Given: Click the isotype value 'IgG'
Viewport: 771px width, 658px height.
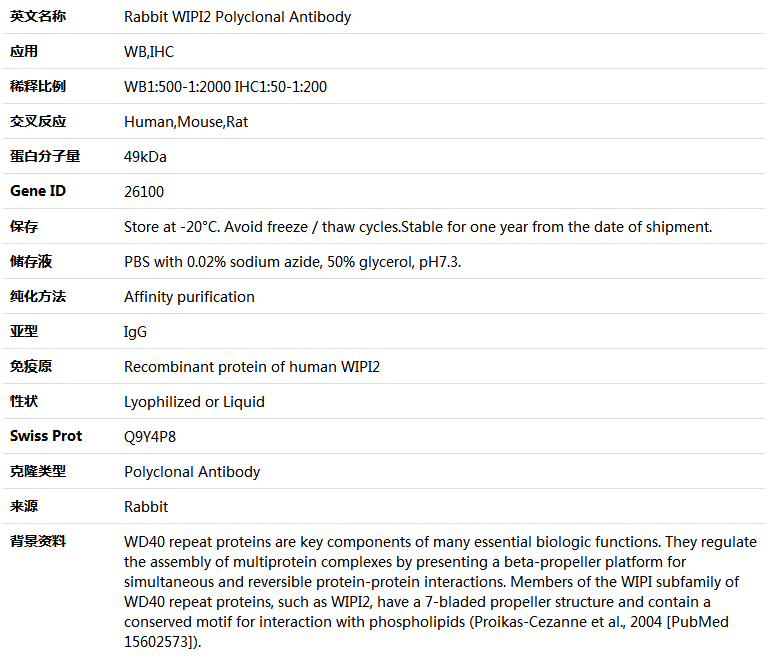Looking at the screenshot, I should point(135,332).
